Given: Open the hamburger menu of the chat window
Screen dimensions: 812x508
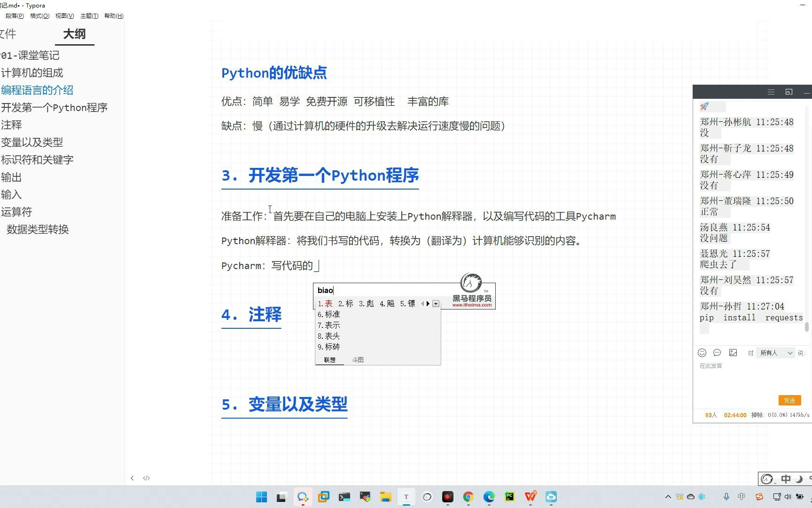Looking at the screenshot, I should click(771, 92).
